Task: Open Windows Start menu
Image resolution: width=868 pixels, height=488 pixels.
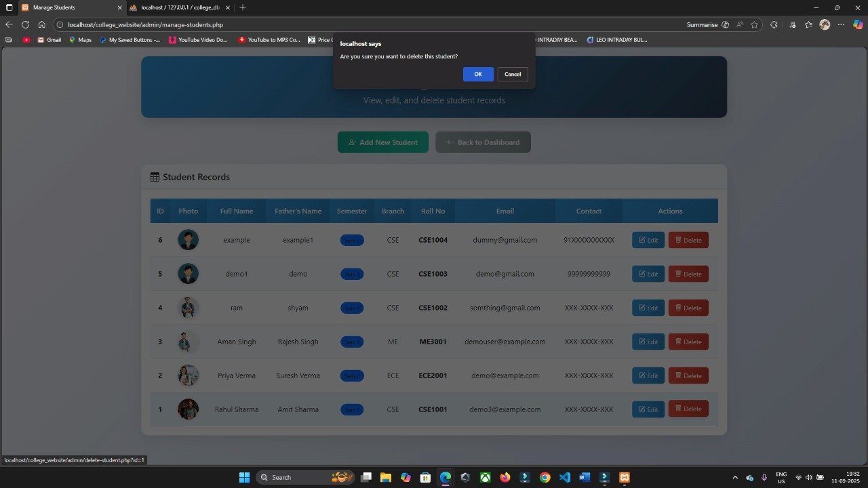Action: [244, 477]
